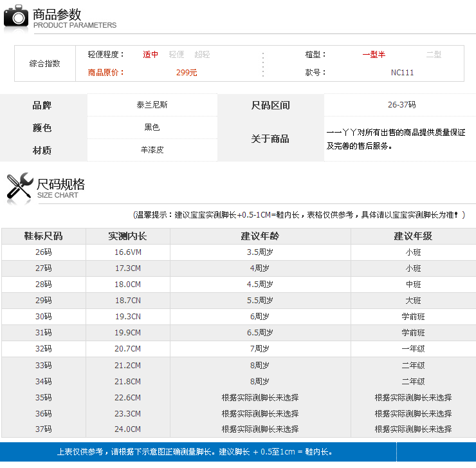Image resolution: width=476 pixels, height=468 pixels.
Task: Click the 建议年级 column header
Action: (x=413, y=236)
